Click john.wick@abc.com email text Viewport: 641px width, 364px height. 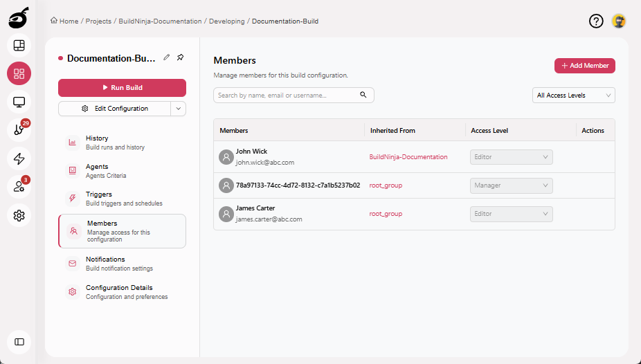click(265, 162)
